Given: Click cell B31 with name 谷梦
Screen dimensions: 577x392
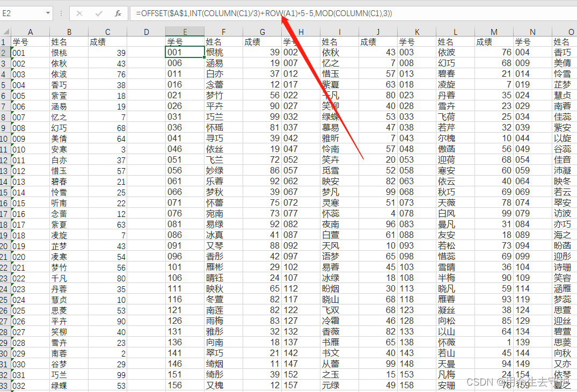Looking at the screenshot, I should point(69,364).
